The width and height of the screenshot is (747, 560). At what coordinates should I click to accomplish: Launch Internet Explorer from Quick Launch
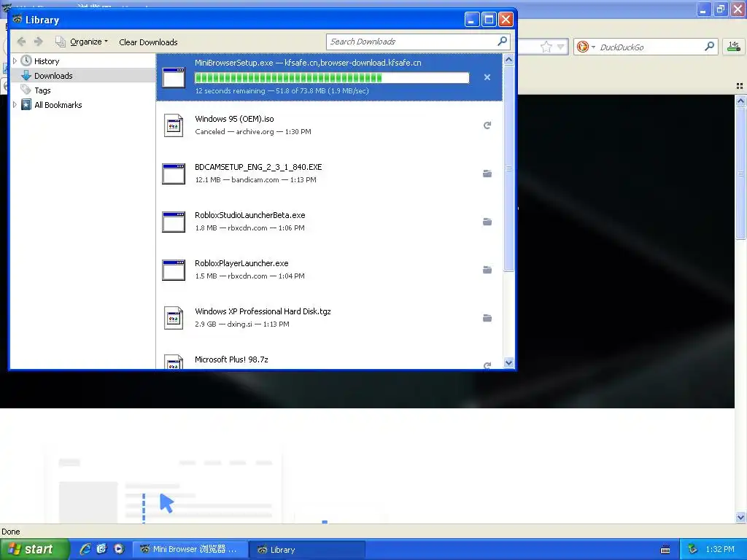point(85,549)
